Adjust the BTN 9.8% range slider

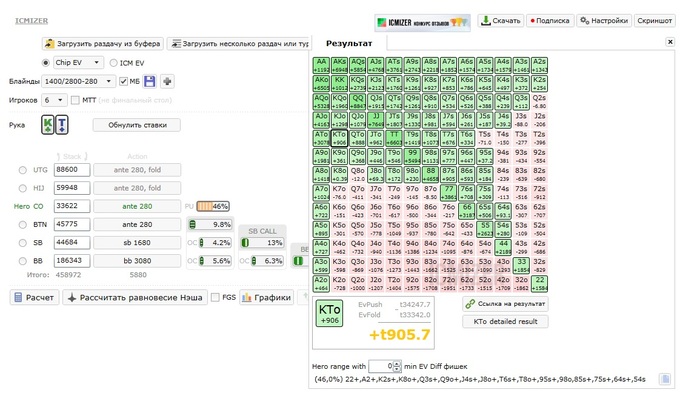click(211, 224)
